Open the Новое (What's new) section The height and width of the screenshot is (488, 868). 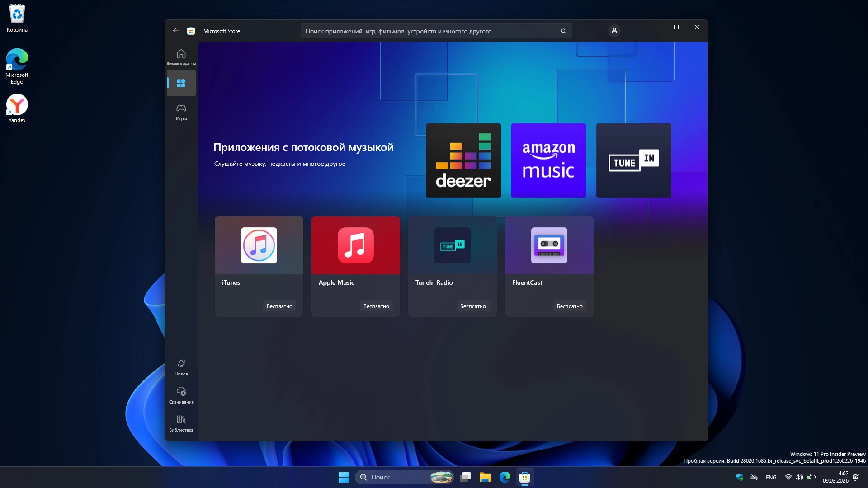(x=181, y=367)
